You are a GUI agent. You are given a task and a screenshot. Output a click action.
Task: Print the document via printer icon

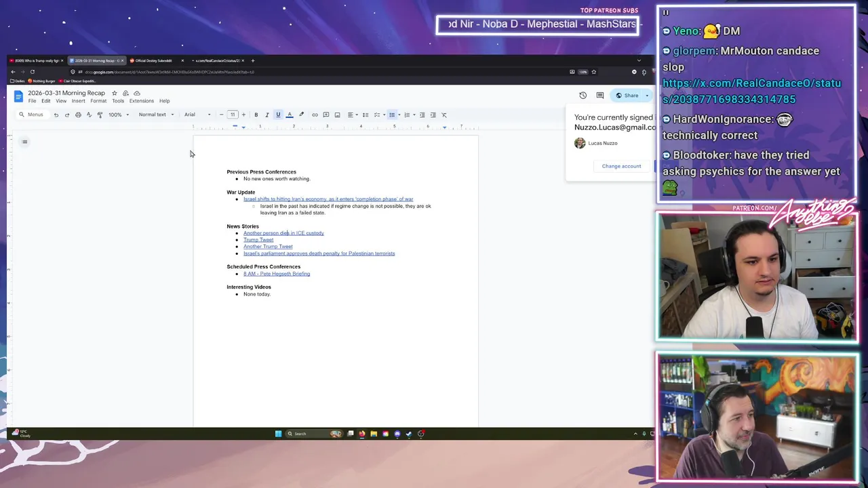(x=78, y=115)
